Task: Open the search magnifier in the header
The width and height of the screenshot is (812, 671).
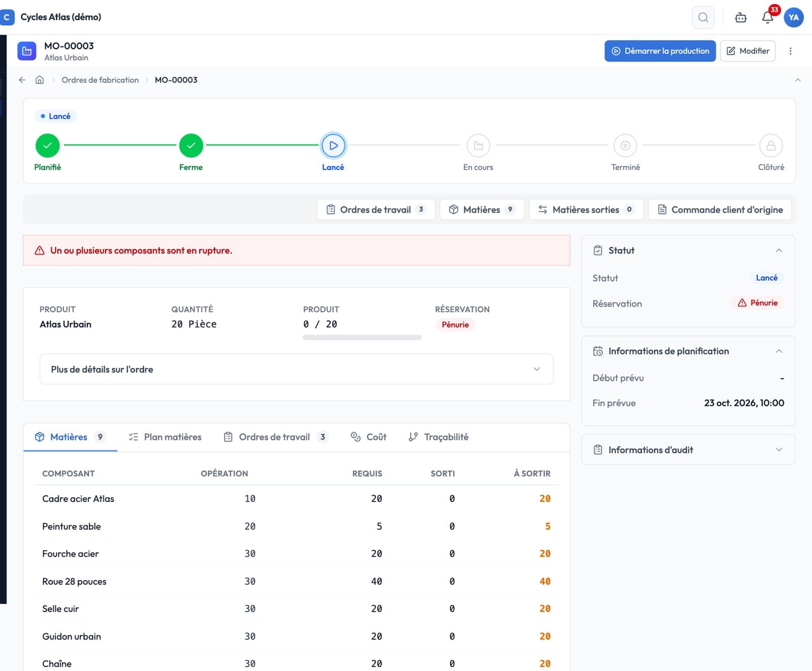Action: point(703,17)
